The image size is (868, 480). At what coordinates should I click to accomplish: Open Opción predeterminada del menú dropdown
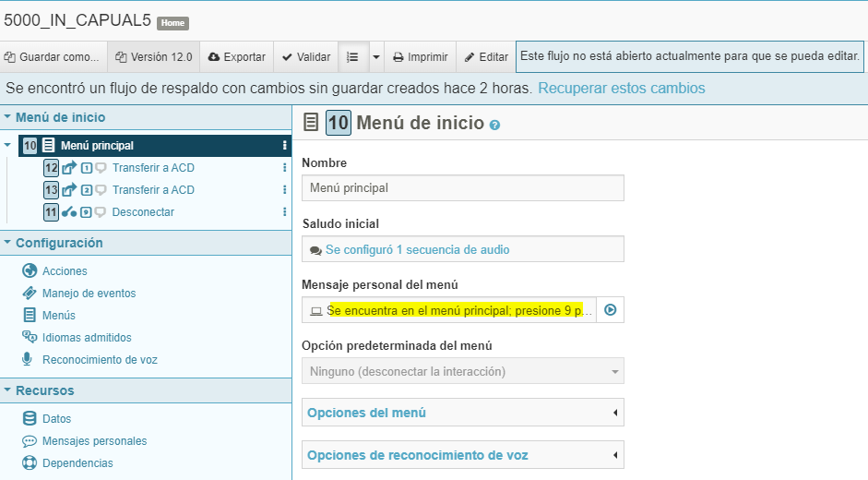click(463, 371)
